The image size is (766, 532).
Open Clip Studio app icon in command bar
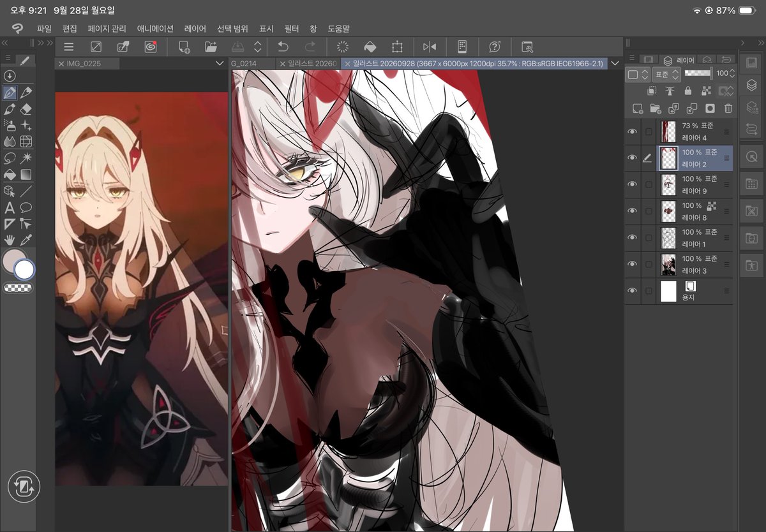click(151, 47)
